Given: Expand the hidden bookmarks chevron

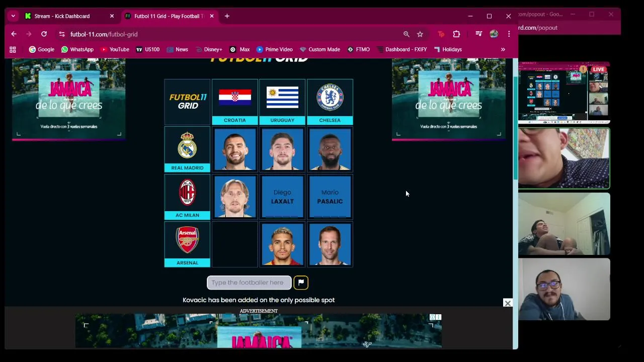Looking at the screenshot, I should point(503,49).
